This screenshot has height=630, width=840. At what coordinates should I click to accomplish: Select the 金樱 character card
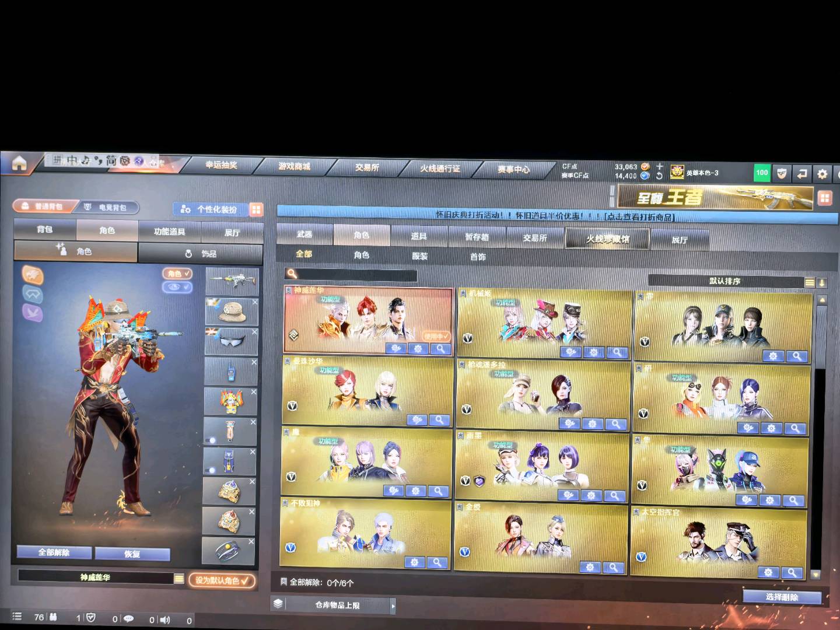coord(541,538)
